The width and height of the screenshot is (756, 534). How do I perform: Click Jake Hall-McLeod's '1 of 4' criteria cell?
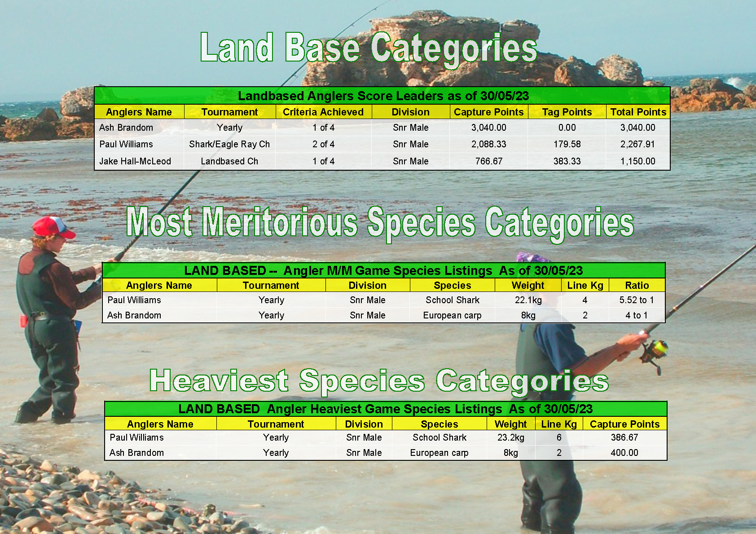click(324, 161)
